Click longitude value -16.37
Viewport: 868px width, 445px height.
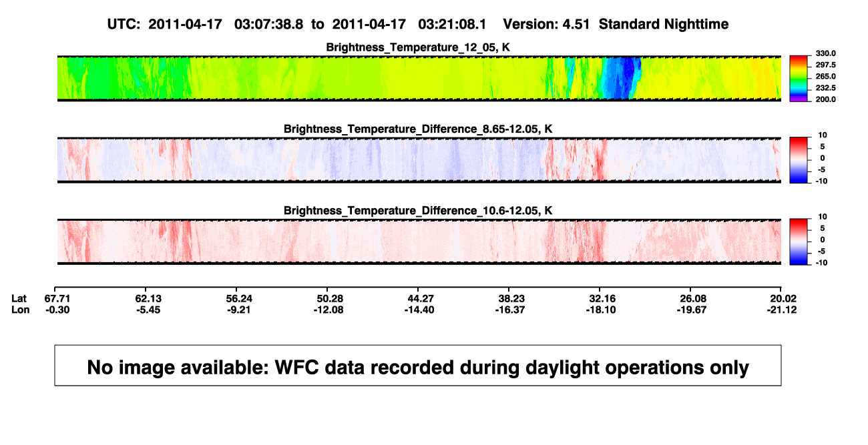(509, 310)
